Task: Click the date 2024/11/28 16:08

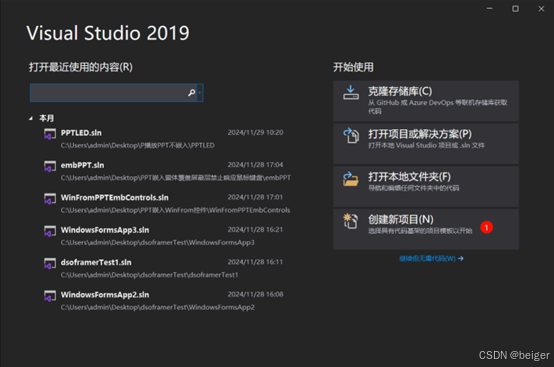Action: [255, 294]
